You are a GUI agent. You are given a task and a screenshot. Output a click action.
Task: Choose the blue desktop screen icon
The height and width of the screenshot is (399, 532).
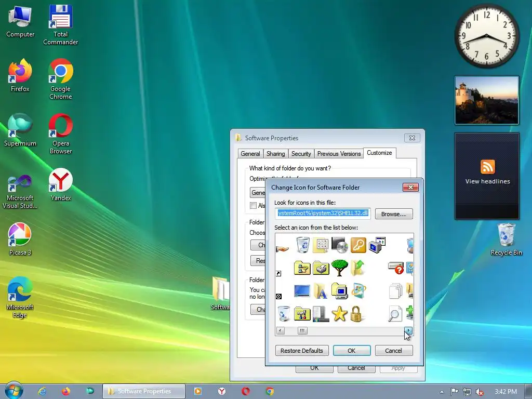(302, 291)
